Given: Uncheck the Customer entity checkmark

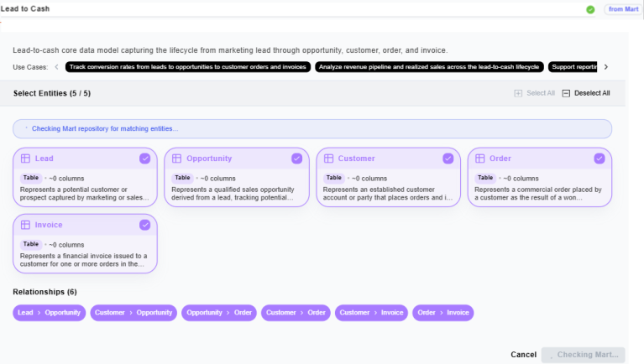Looking at the screenshot, I should click(448, 159).
